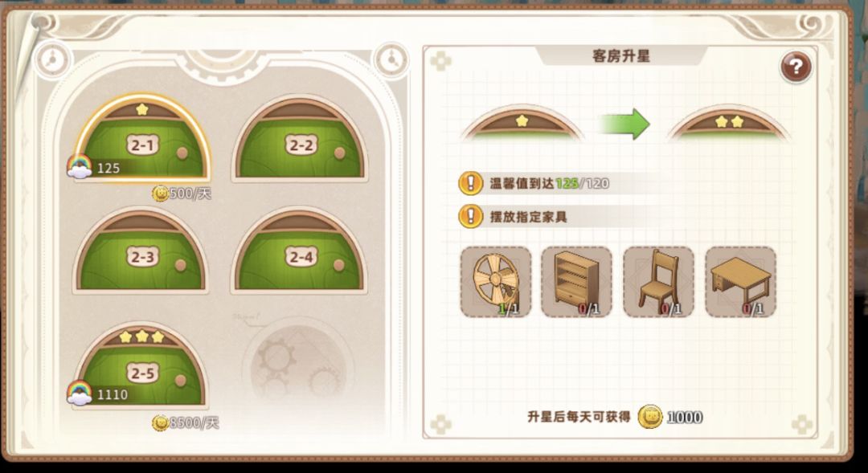Viewport: 868px width, 473px height.
Task: Click the warning icon beside 温馨值到达
Action: coord(471,183)
